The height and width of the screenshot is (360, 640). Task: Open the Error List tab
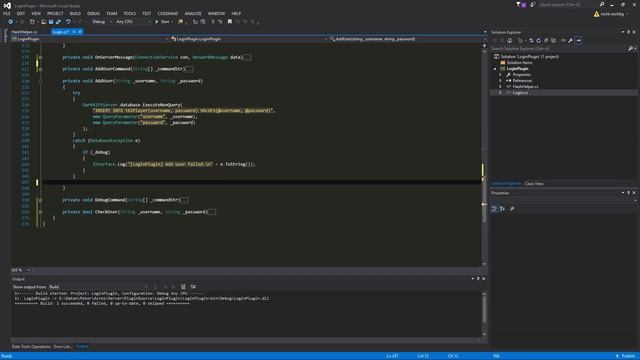(x=62, y=347)
